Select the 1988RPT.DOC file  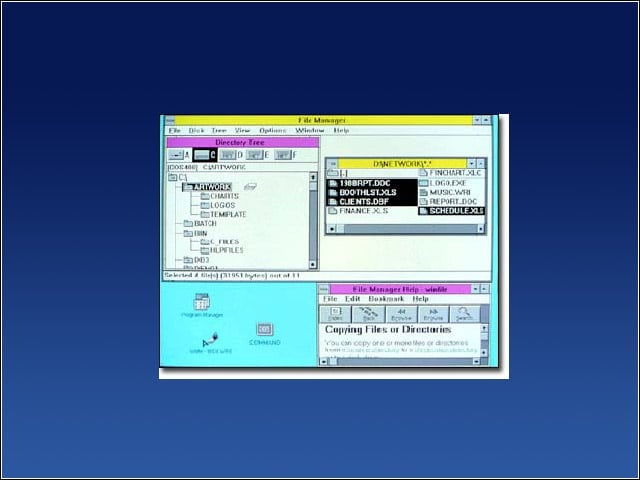pyautogui.click(x=360, y=183)
